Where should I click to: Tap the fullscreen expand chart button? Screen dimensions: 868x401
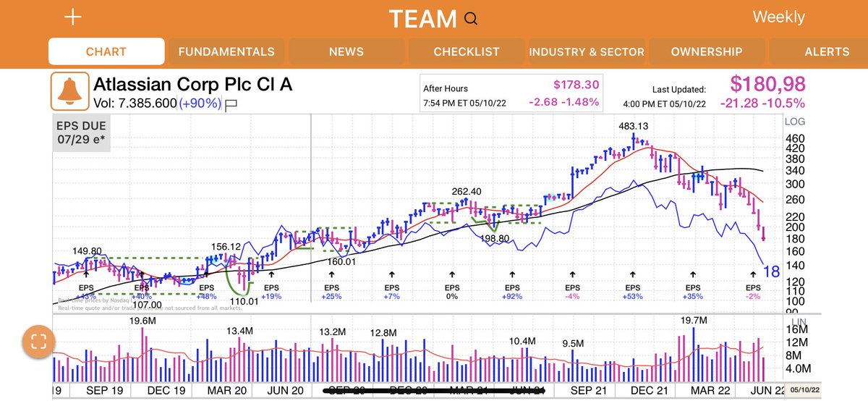[38, 342]
